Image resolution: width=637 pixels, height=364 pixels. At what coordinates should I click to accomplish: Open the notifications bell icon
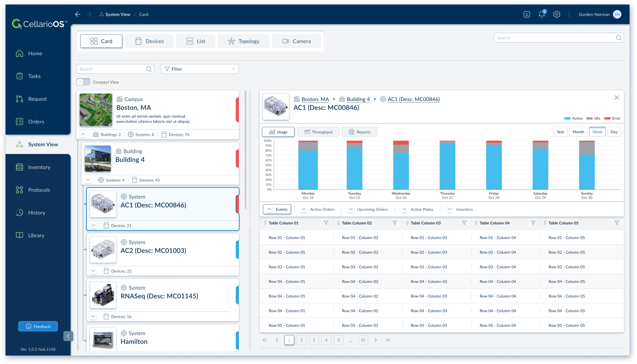point(541,14)
